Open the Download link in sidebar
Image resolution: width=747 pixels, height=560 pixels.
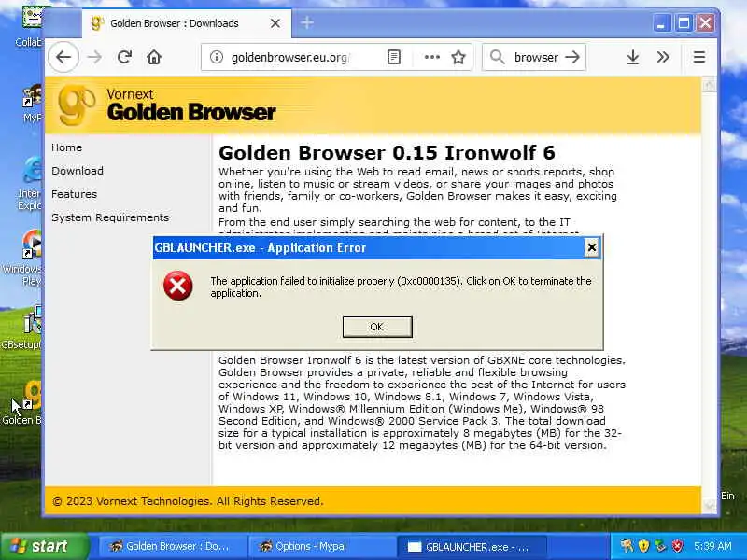(x=78, y=171)
